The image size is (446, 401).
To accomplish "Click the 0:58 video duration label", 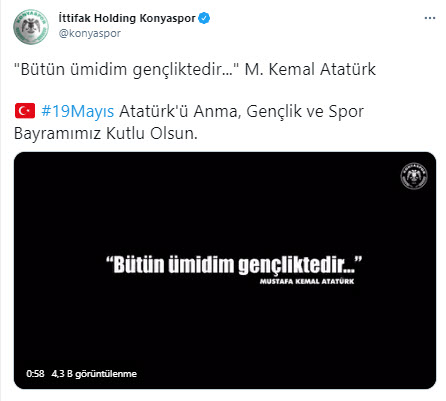I will 35,374.
